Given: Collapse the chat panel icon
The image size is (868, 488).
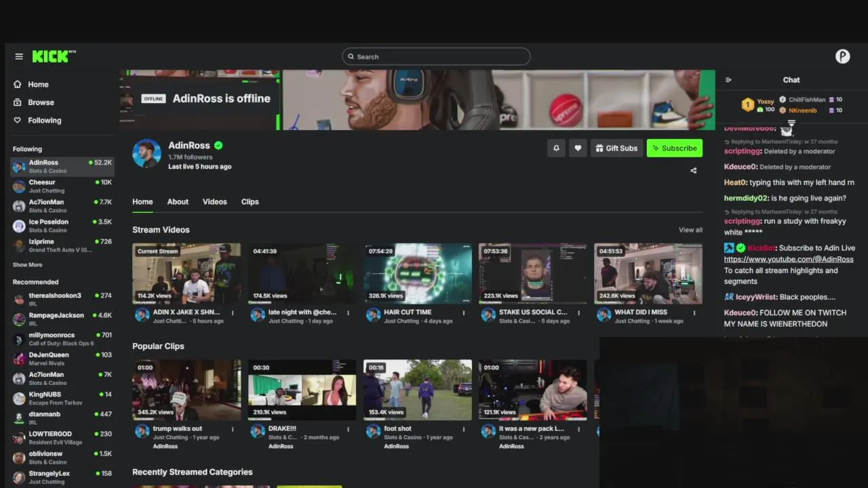Looking at the screenshot, I should (728, 80).
